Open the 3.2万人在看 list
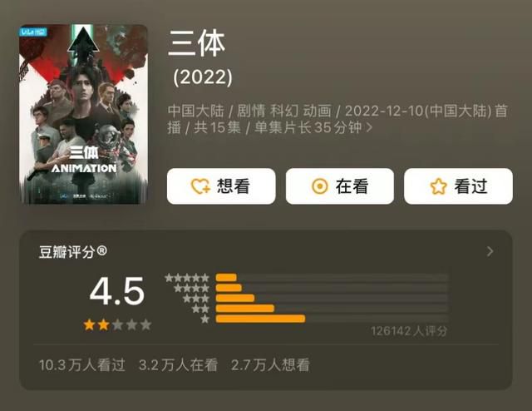Viewport: 532px width, 411px height. pos(178,365)
